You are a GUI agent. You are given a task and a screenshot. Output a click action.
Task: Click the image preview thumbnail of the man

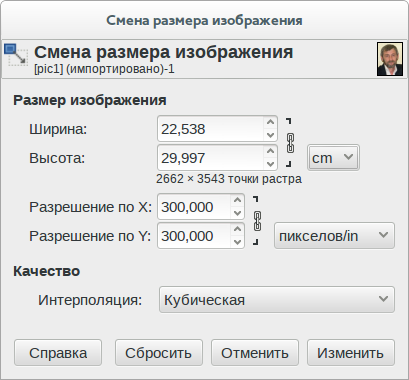click(x=390, y=59)
